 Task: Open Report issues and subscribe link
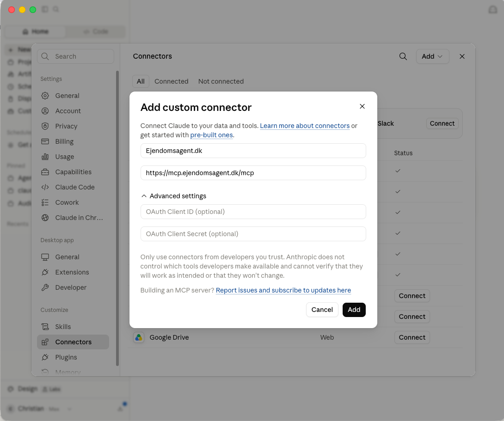pos(283,290)
